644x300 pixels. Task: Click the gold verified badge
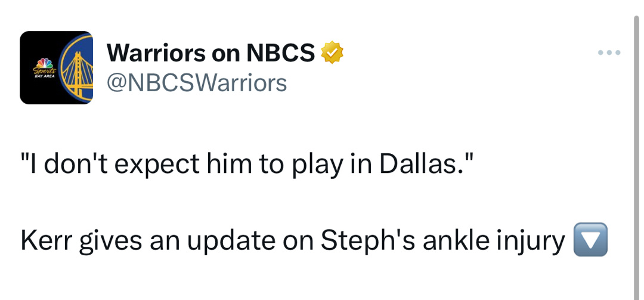(x=333, y=54)
